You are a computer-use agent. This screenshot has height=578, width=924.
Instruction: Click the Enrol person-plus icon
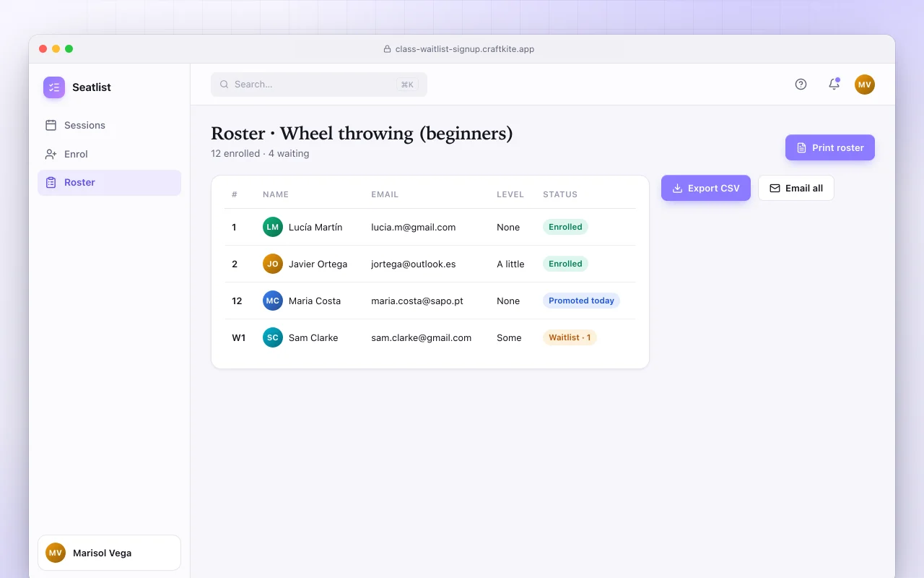(x=51, y=154)
